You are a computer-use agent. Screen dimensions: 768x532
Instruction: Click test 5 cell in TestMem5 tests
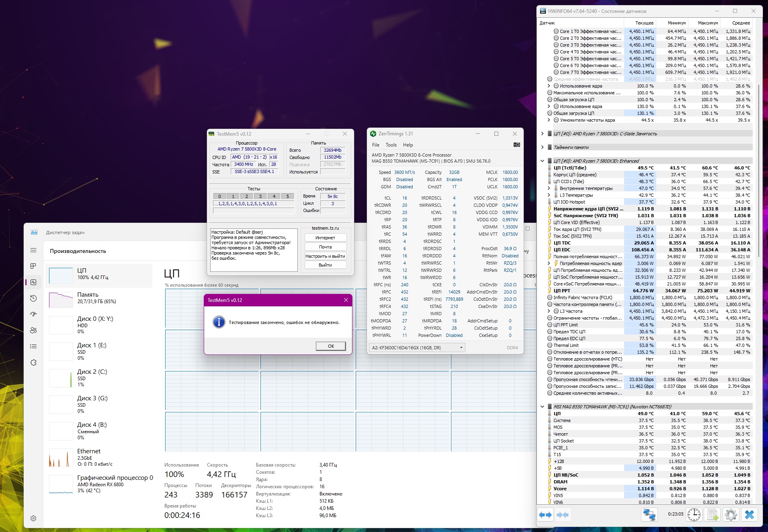pos(288,196)
